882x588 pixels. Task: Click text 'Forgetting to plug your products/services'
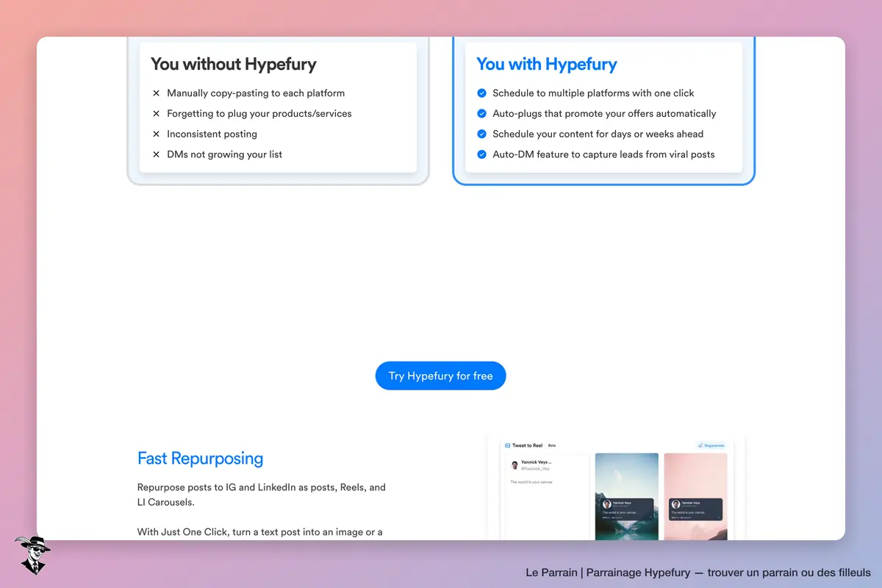pos(259,114)
